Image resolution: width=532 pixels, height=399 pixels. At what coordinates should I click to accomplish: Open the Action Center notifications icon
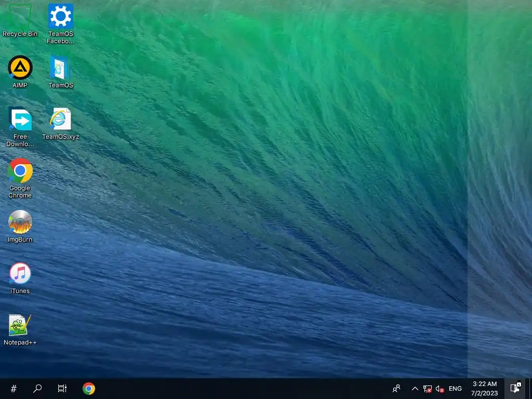coord(515,389)
